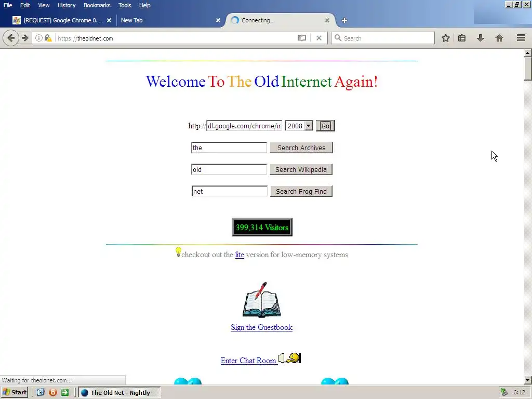The image size is (532, 399).
Task: Click the 6:12 system clock
Action: tap(519, 393)
